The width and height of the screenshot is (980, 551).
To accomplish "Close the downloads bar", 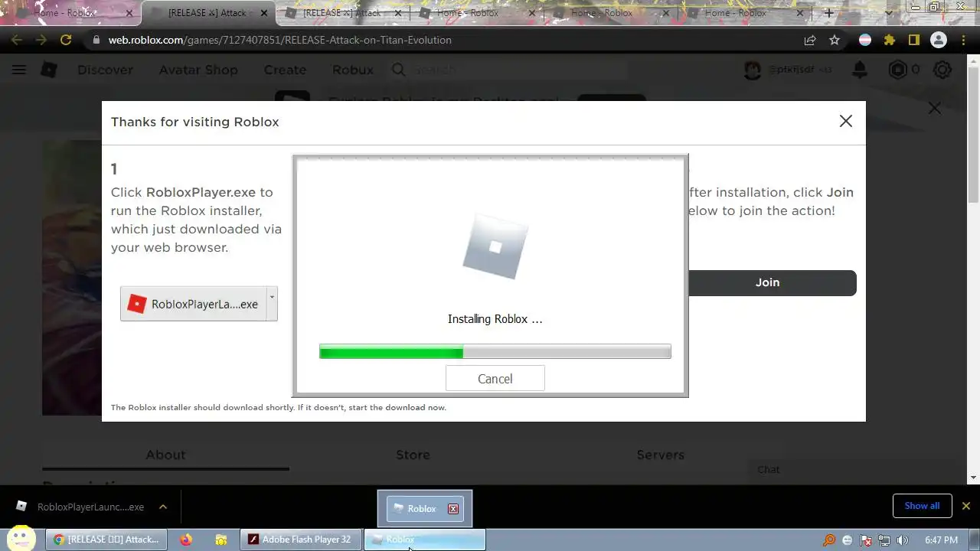I will (965, 506).
